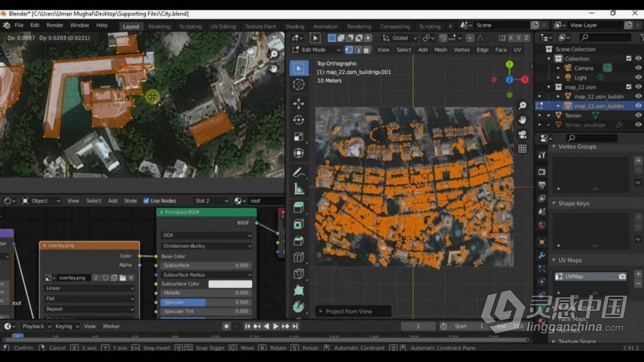Open the Edit Mode dropdown
Image resolution: width=644 pixels, height=362 pixels.
coord(316,50)
